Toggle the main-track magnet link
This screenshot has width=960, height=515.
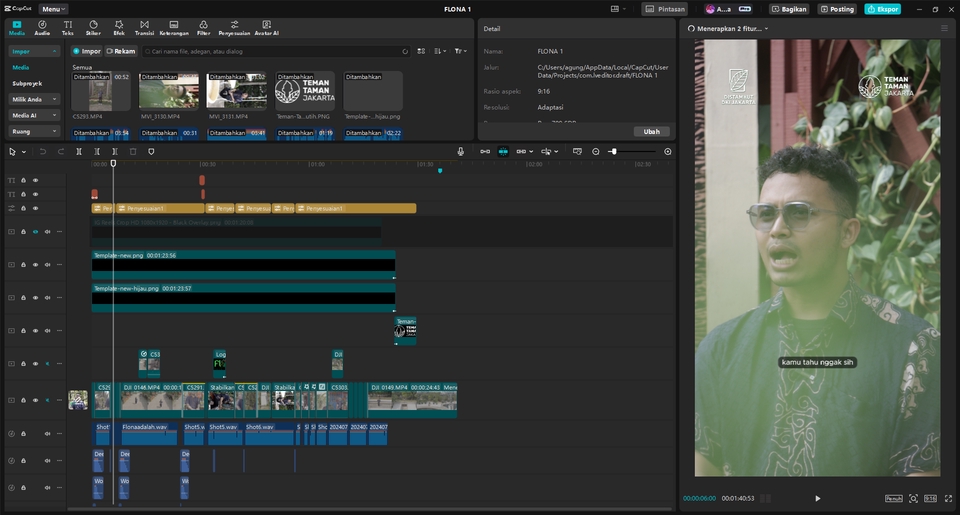485,151
